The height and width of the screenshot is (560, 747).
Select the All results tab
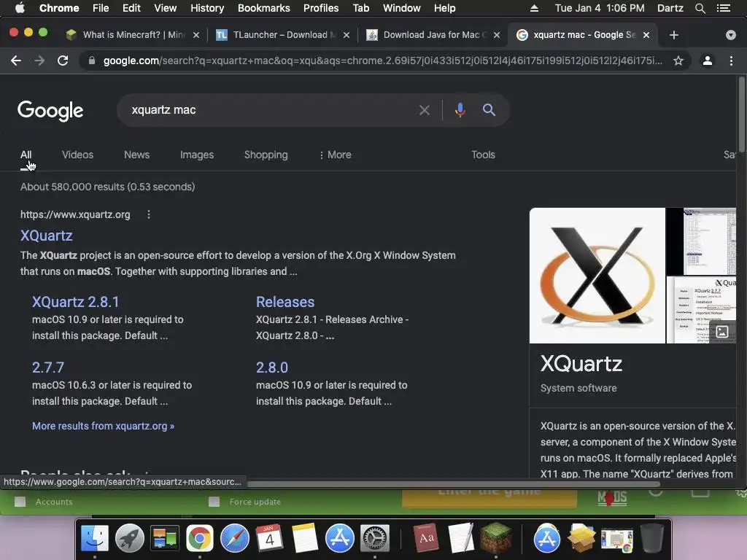click(26, 155)
